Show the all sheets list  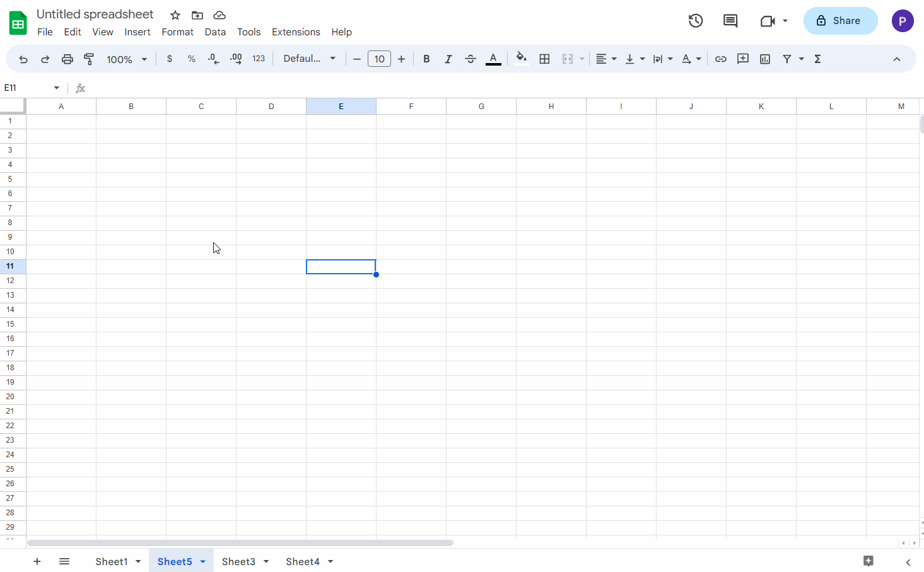[64, 561]
